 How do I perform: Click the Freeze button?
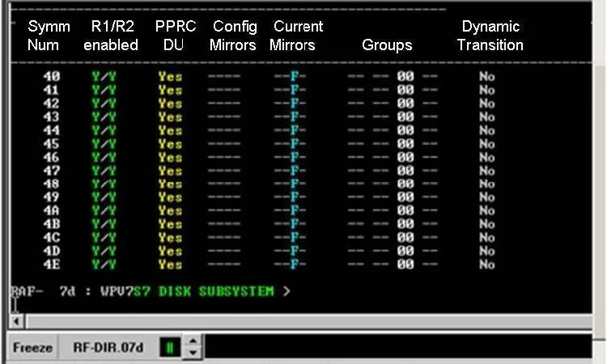pyautogui.click(x=32, y=347)
